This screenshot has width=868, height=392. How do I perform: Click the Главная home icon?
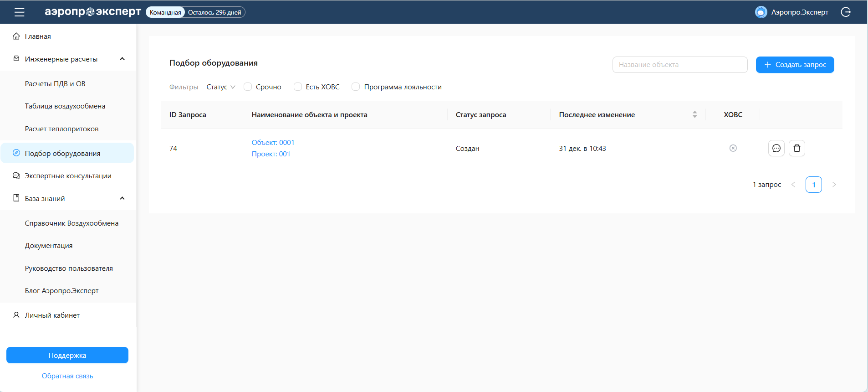[16, 36]
